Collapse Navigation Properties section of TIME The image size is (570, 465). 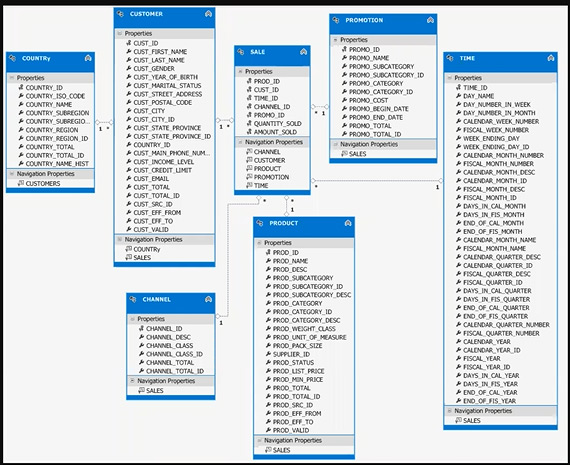click(449, 411)
